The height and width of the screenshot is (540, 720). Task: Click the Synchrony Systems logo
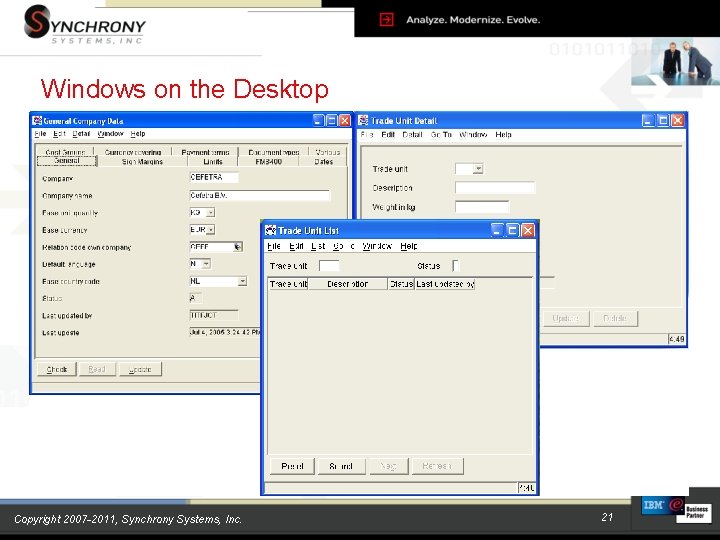84,25
